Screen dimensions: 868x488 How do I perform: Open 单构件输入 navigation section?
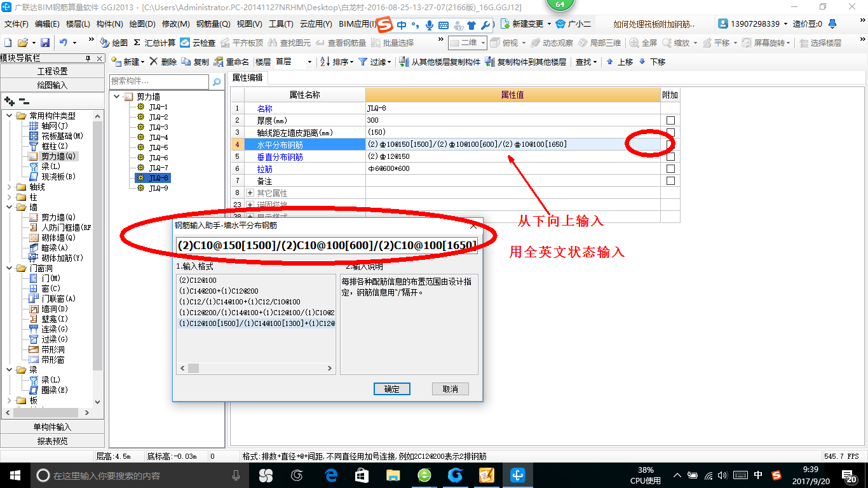[52, 427]
